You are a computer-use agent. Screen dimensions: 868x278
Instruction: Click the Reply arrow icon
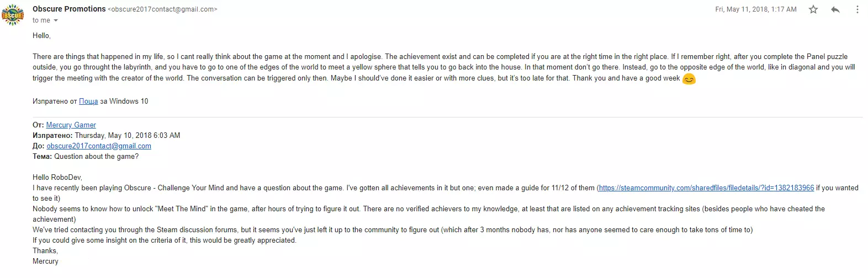coord(835,9)
